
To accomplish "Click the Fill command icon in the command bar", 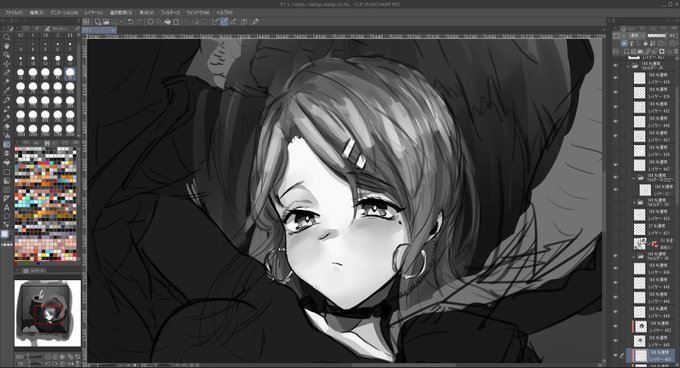I will click(x=167, y=21).
